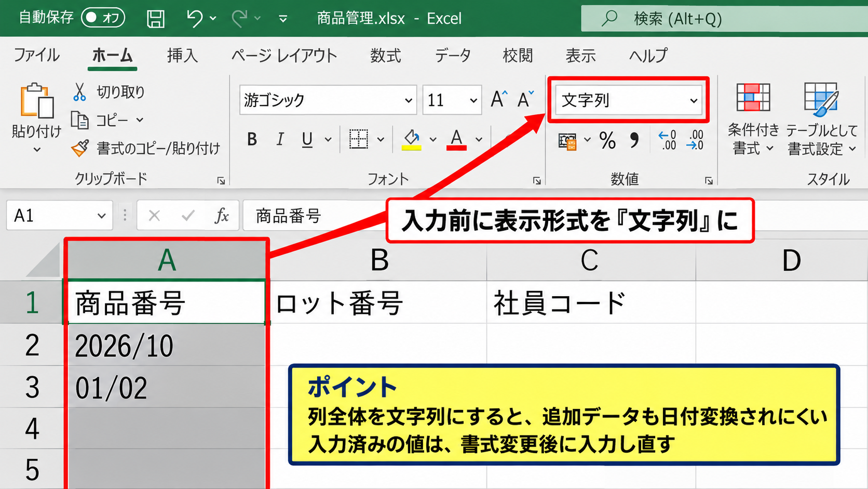Viewport: 868px width, 489px height.
Task: Toggle the AutoSave switch
Action: 103,18
